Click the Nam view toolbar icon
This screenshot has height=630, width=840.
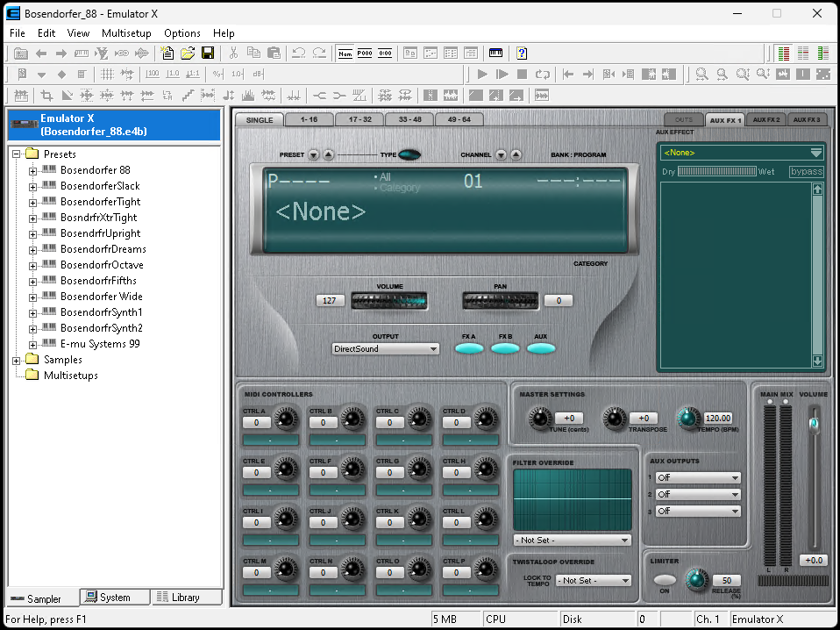[x=345, y=54]
